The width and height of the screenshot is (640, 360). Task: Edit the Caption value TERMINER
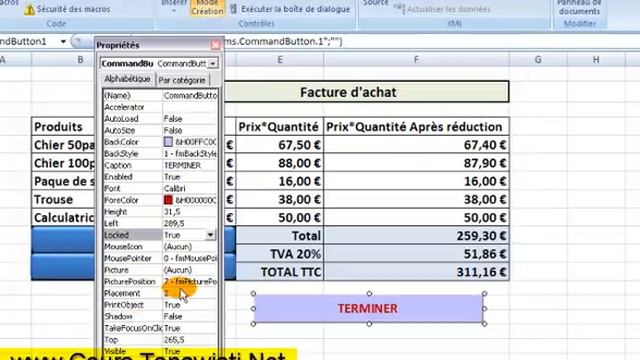pos(182,165)
